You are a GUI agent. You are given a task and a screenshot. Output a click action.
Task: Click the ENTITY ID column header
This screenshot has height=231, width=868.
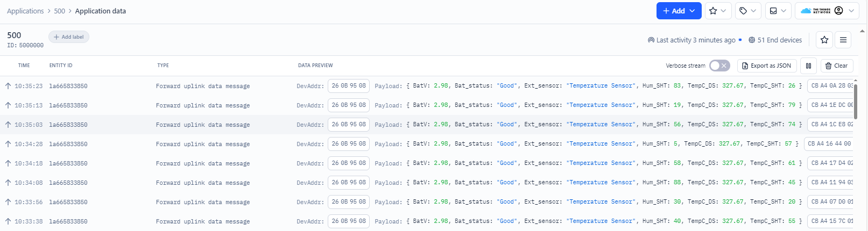click(x=61, y=66)
